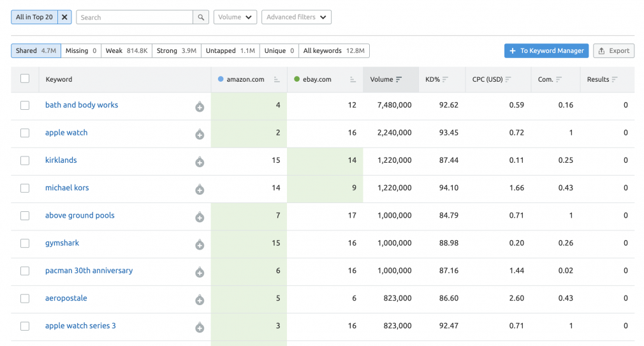Add michael kors keyword with plus icon
Screen dimensions: 644x346
point(200,190)
